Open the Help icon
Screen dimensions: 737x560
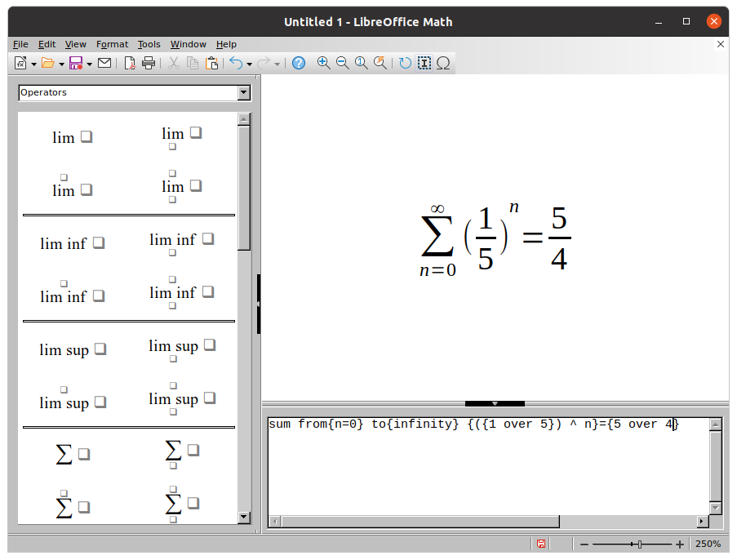pyautogui.click(x=298, y=63)
